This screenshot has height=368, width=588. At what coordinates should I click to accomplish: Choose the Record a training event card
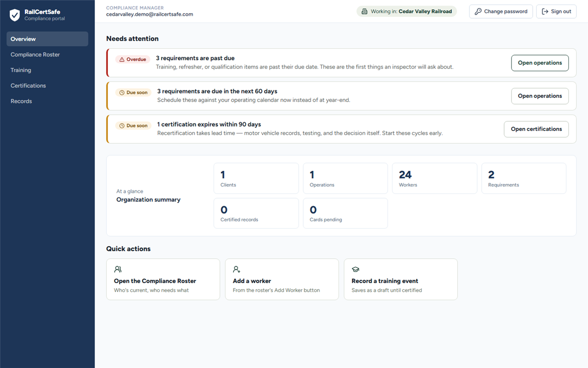401,279
